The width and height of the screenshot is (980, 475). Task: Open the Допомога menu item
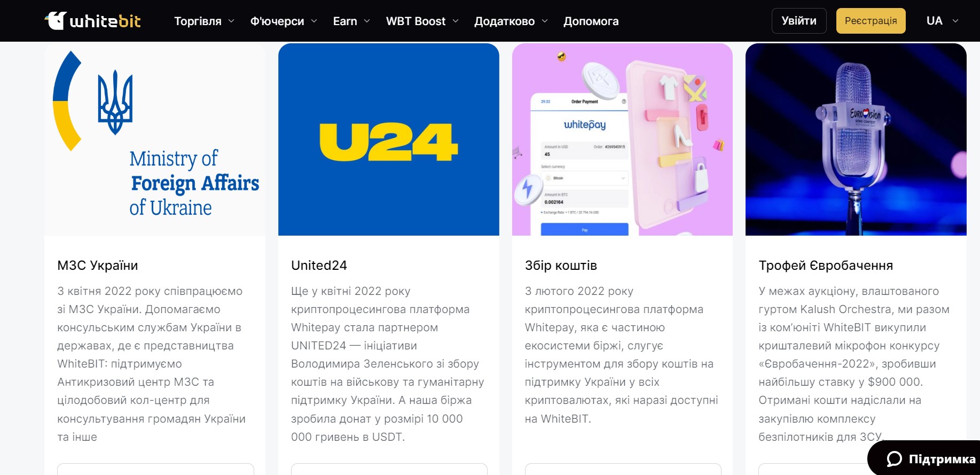tap(591, 21)
